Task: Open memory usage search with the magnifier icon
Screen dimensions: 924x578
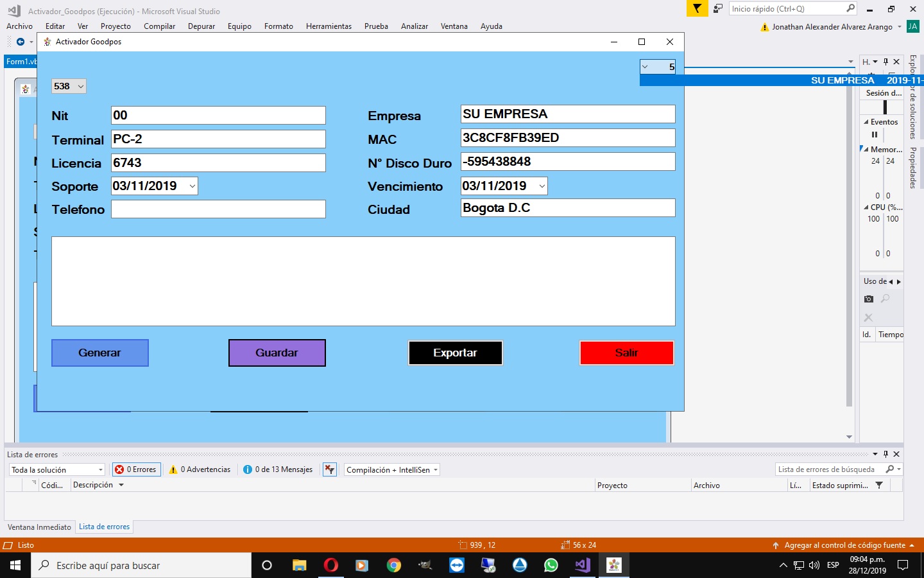Action: coord(885,299)
